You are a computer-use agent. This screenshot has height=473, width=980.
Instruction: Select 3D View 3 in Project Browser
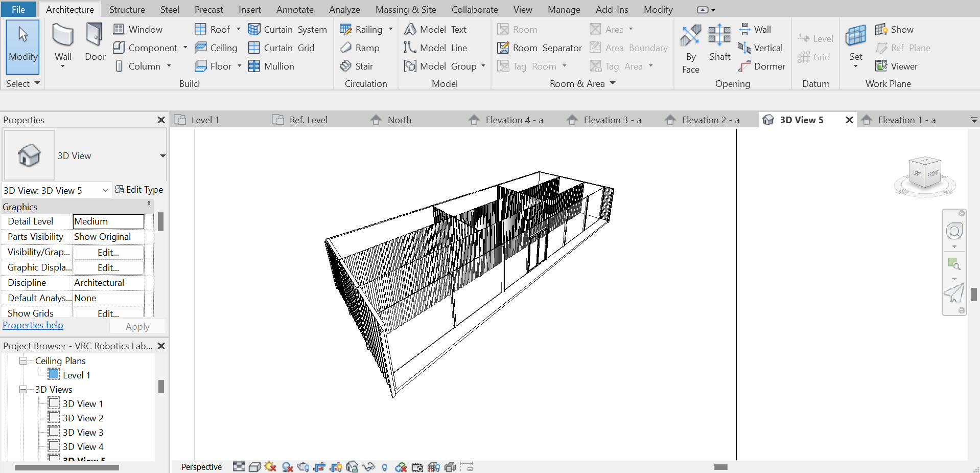click(x=83, y=432)
